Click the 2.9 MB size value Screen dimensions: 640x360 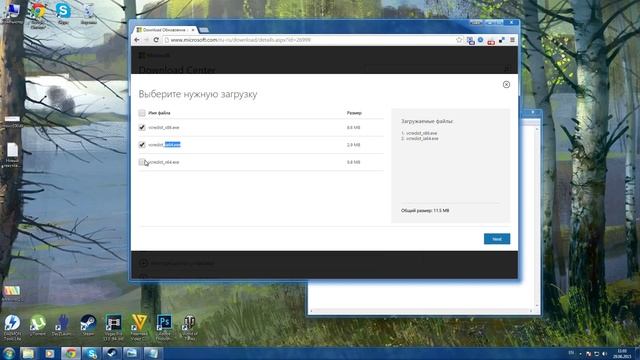coord(353,145)
